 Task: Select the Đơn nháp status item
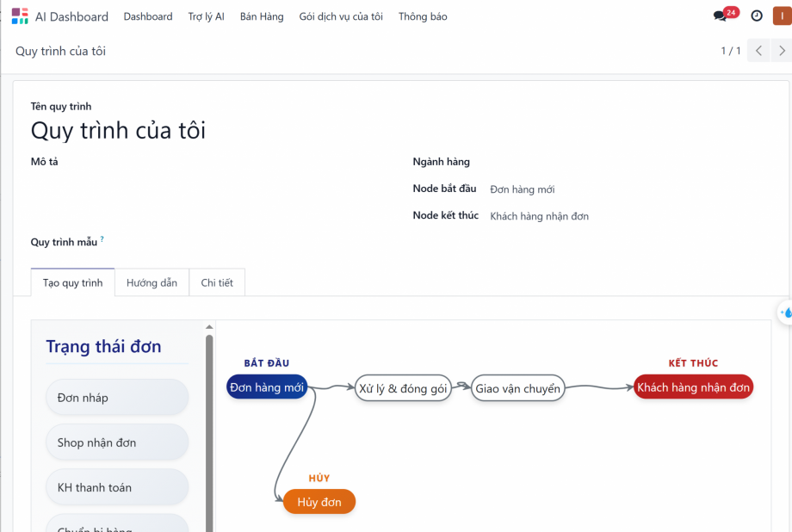pyautogui.click(x=117, y=398)
